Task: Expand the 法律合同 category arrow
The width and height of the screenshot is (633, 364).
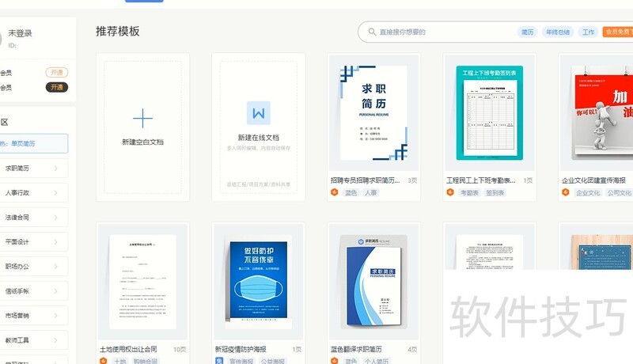Action: point(55,218)
